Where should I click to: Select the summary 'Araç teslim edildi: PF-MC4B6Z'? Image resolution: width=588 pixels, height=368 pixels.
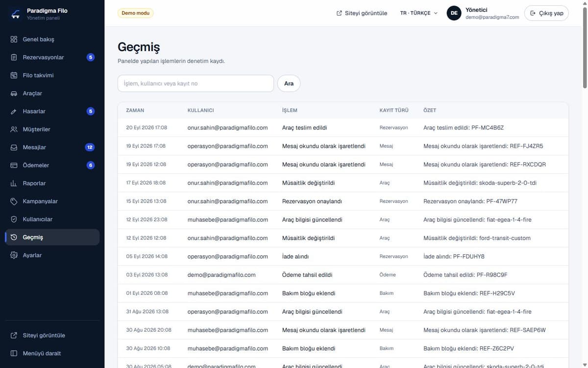coord(464,128)
